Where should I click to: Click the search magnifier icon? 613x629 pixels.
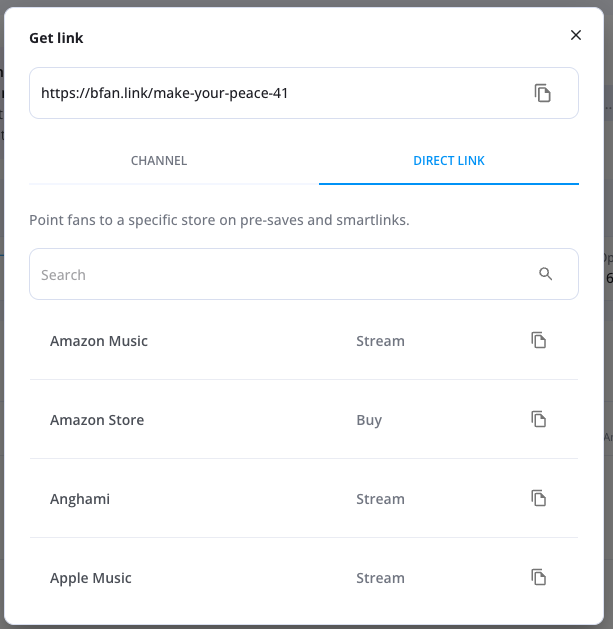[x=545, y=274]
